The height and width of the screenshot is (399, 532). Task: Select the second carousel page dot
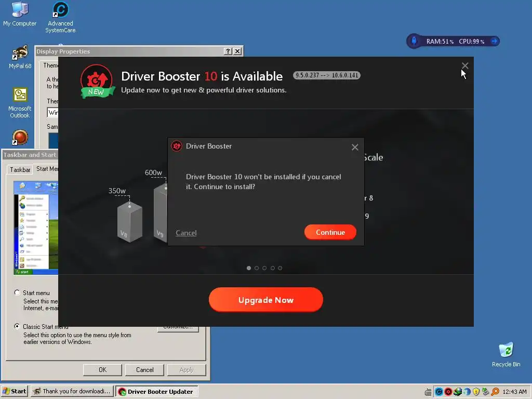pos(257,268)
